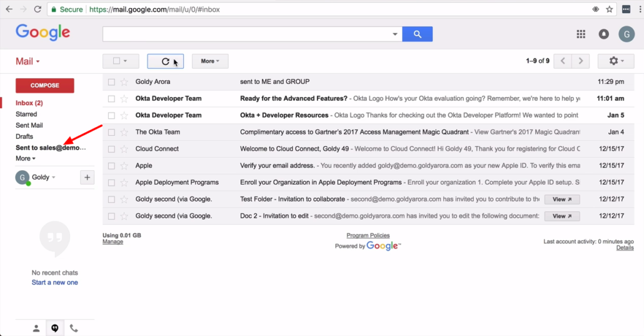Go to newer messages arrow

pyautogui.click(x=563, y=61)
